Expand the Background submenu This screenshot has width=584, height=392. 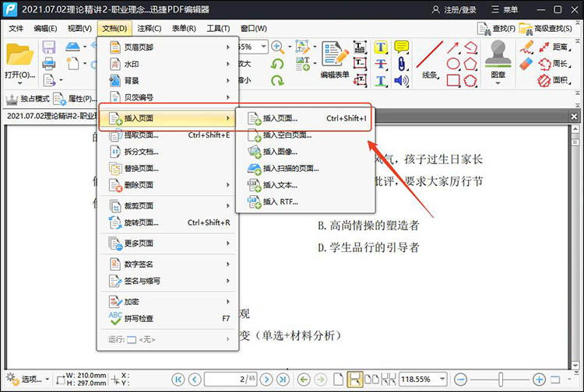(167, 80)
